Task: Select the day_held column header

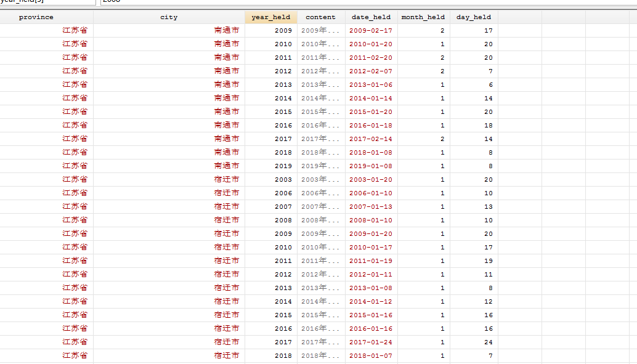Action: click(x=474, y=17)
